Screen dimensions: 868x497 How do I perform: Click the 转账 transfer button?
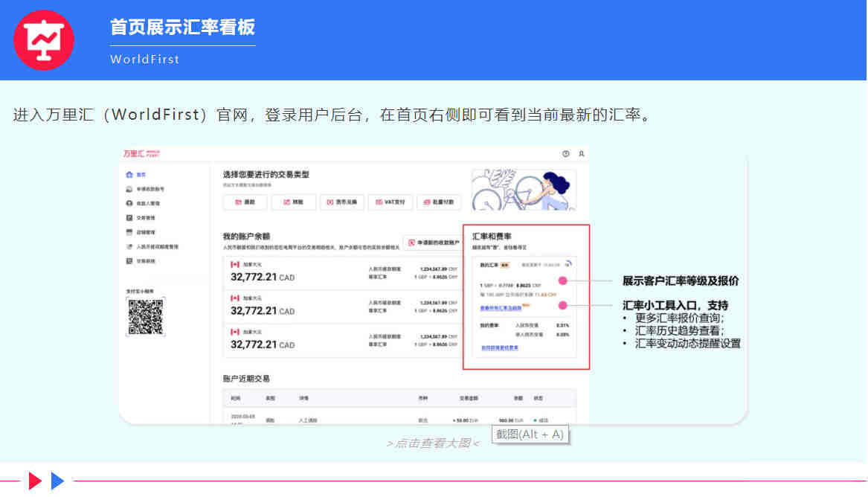pyautogui.click(x=293, y=202)
